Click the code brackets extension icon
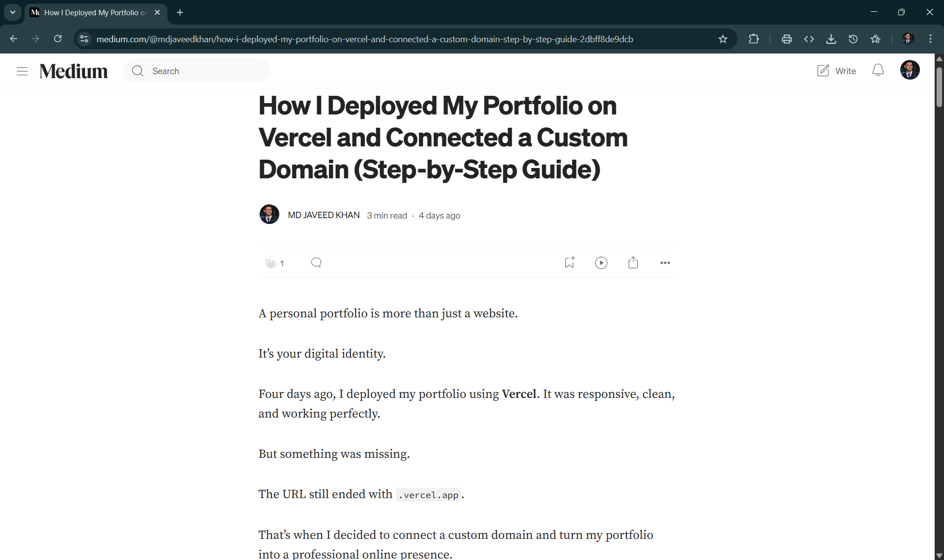944x560 pixels. 809,39
